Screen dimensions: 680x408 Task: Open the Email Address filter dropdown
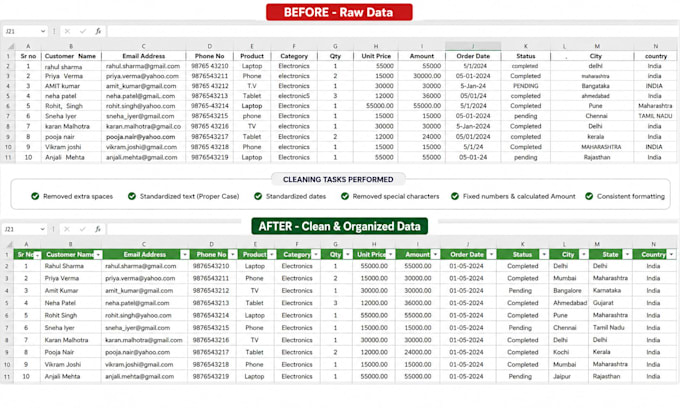(185, 255)
